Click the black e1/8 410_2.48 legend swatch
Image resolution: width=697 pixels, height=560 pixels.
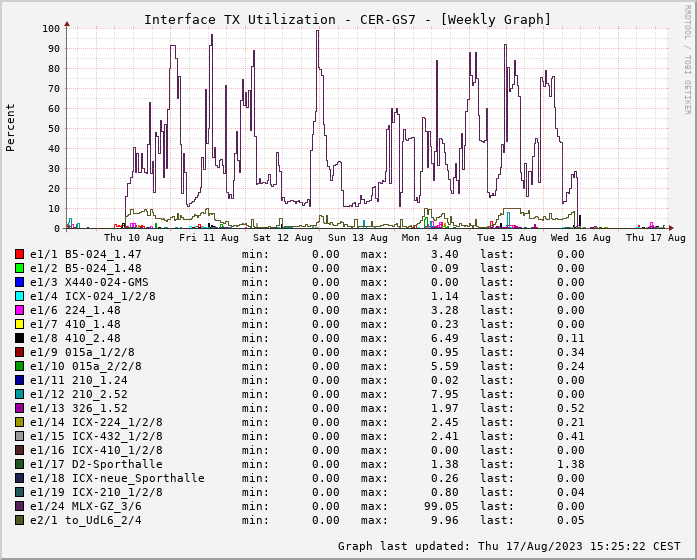point(20,339)
